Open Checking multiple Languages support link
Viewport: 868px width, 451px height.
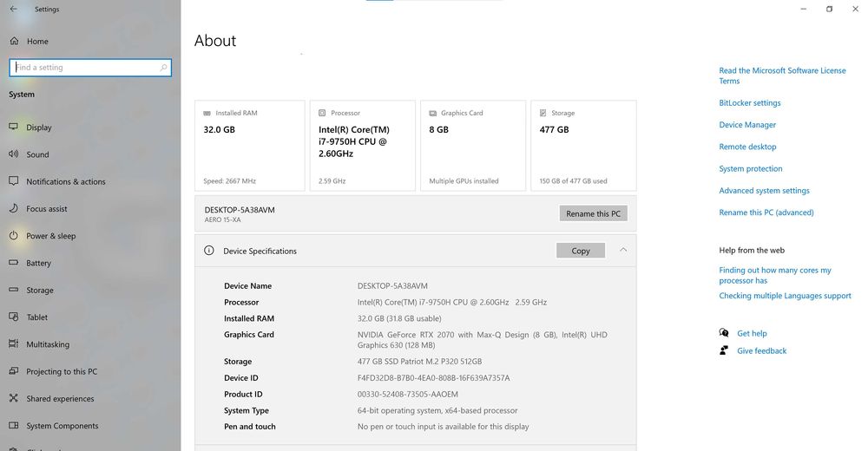point(785,296)
